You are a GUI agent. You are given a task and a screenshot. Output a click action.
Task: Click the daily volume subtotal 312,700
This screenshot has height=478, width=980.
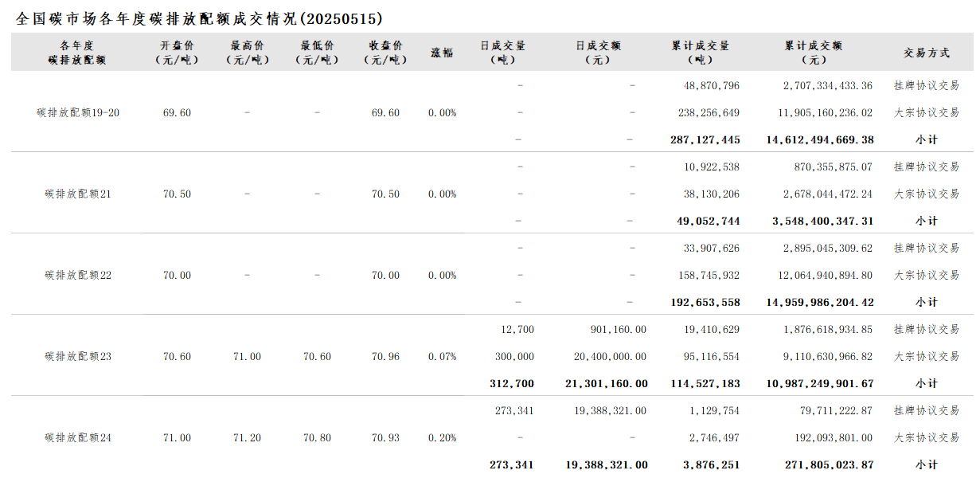point(512,384)
